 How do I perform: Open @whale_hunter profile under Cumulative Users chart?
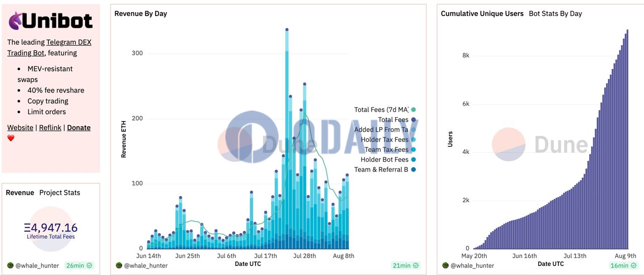[x=472, y=265]
